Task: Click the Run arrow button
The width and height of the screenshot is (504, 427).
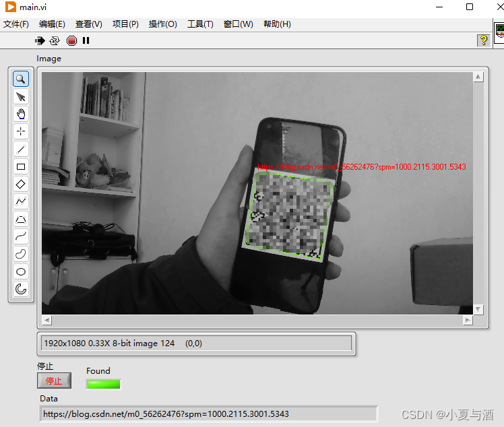Action: click(40, 41)
